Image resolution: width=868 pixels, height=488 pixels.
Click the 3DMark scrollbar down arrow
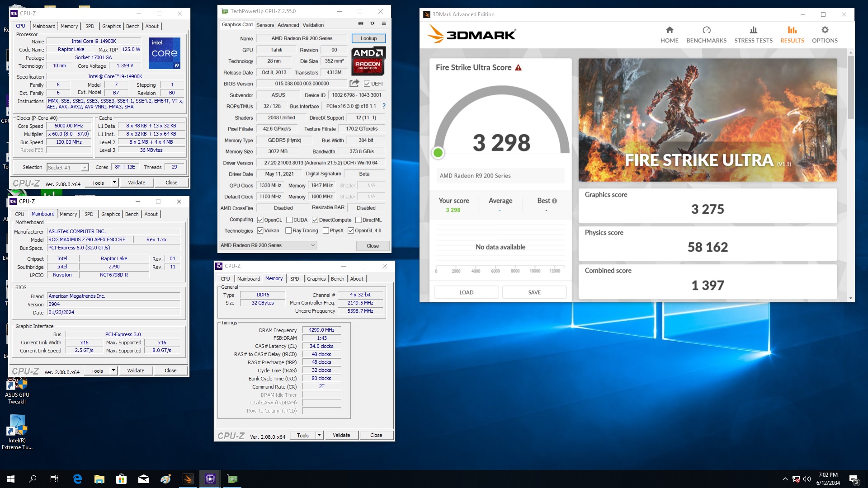(851, 298)
